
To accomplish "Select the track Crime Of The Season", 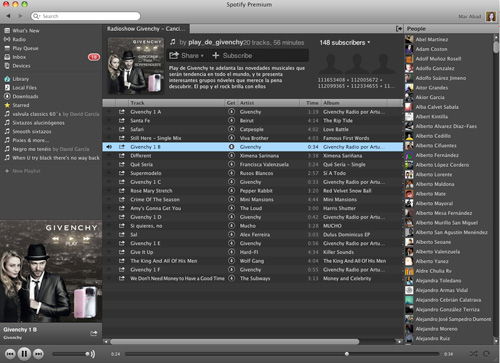I will [x=155, y=199].
